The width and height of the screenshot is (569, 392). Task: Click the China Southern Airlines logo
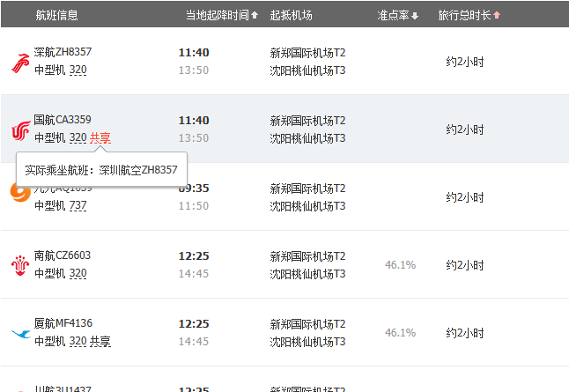click(x=19, y=265)
